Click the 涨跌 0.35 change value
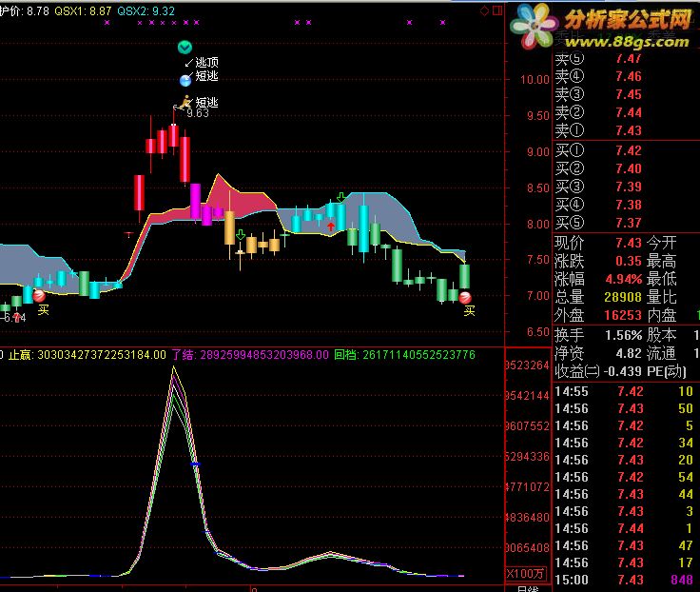This screenshot has width=700, height=592. click(x=629, y=261)
